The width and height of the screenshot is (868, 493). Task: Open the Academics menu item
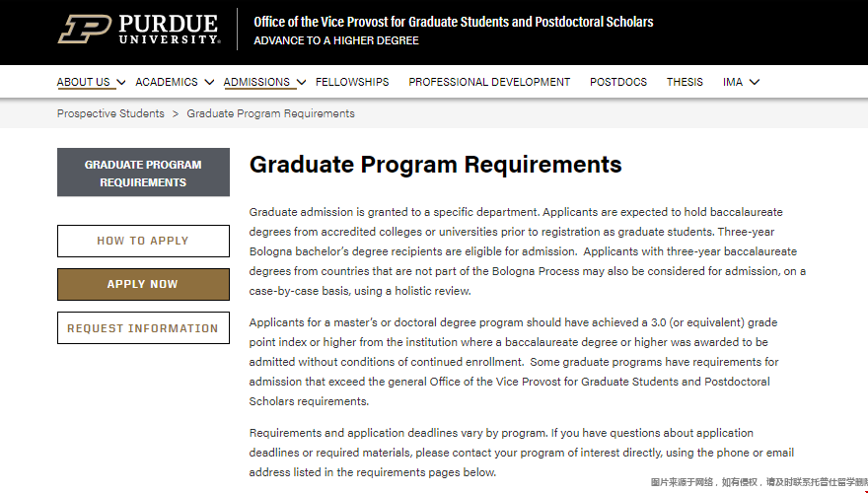click(x=167, y=82)
